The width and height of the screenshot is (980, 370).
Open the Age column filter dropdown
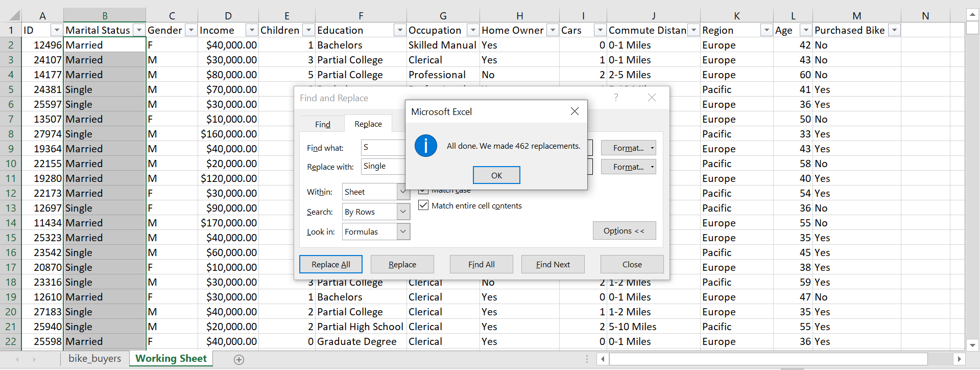806,31
